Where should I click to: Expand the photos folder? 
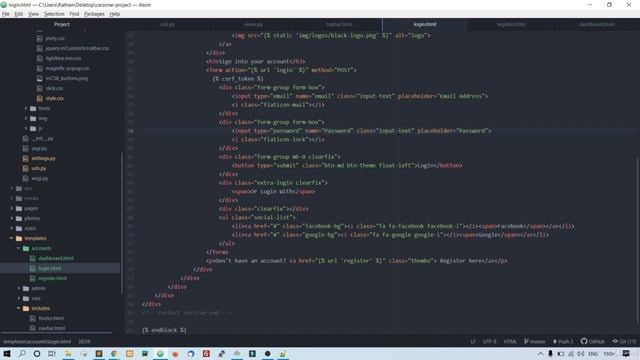click(32, 218)
